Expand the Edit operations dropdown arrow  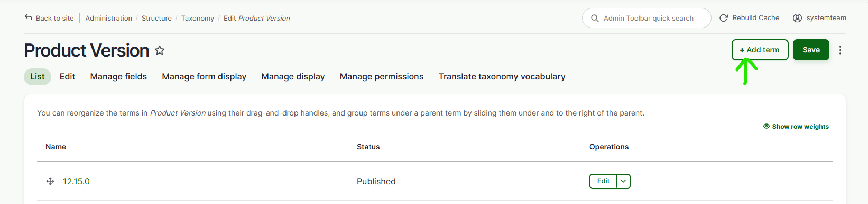pos(623,181)
